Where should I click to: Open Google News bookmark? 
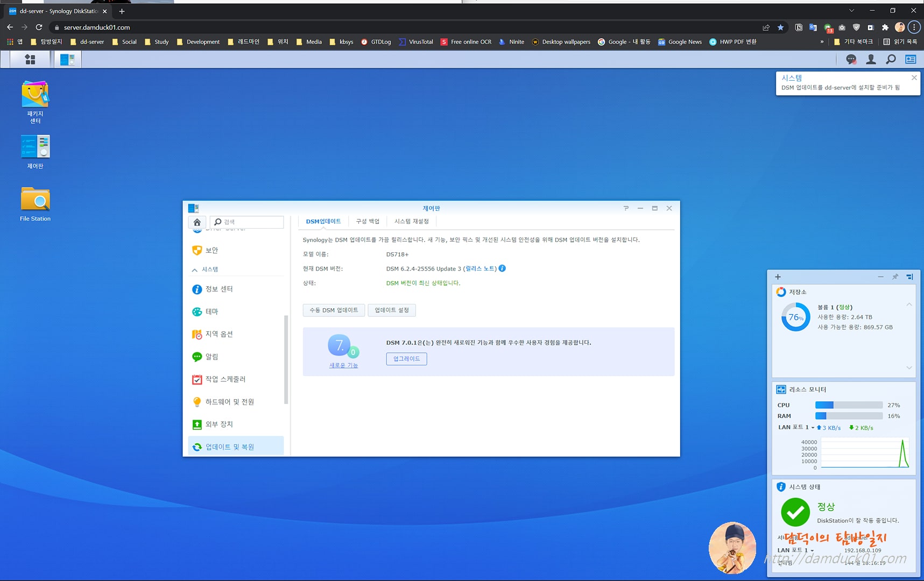click(x=680, y=41)
